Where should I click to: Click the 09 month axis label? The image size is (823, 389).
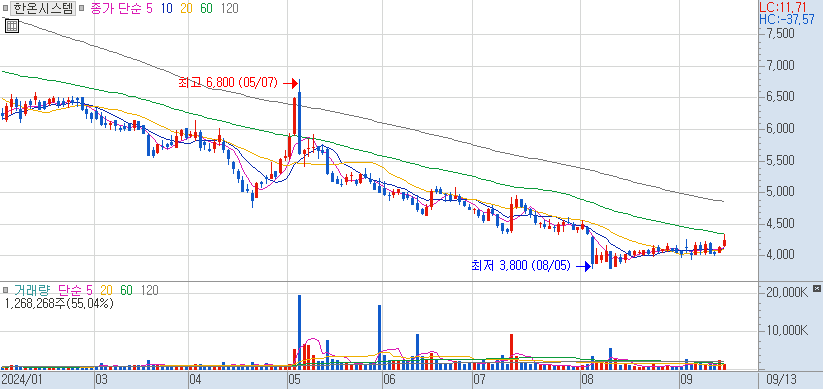click(686, 379)
